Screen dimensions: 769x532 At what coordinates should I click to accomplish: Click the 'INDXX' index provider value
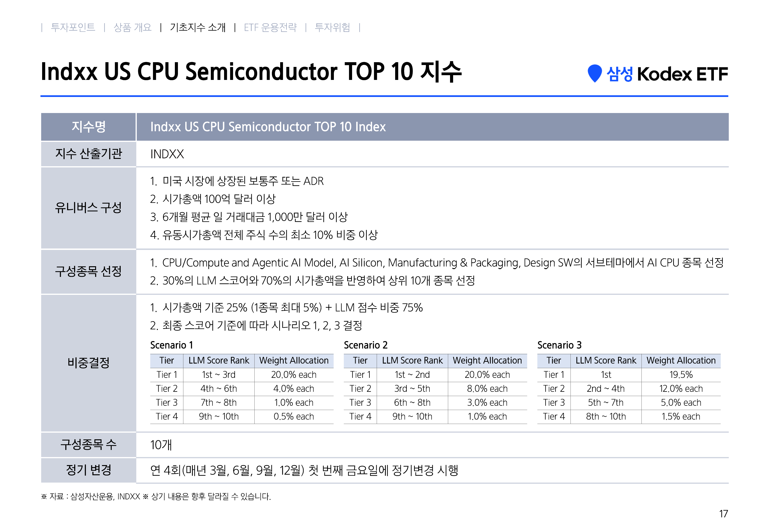(x=167, y=154)
